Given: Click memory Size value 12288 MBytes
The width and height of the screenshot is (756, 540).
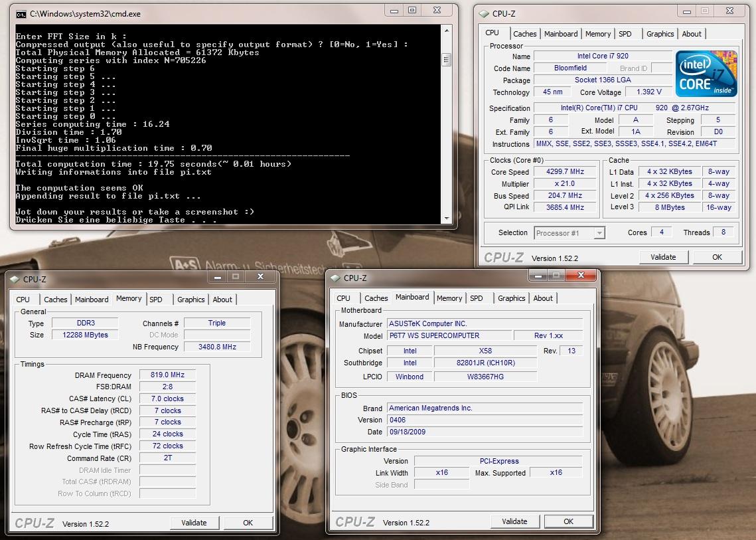Looking at the screenshot, I should click(x=86, y=335).
